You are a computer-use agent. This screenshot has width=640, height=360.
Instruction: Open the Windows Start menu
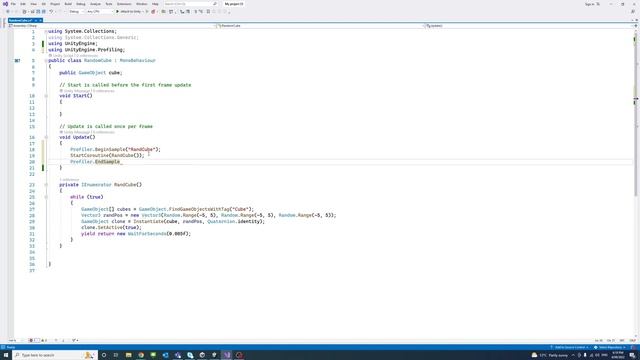pyautogui.click(x=6, y=355)
